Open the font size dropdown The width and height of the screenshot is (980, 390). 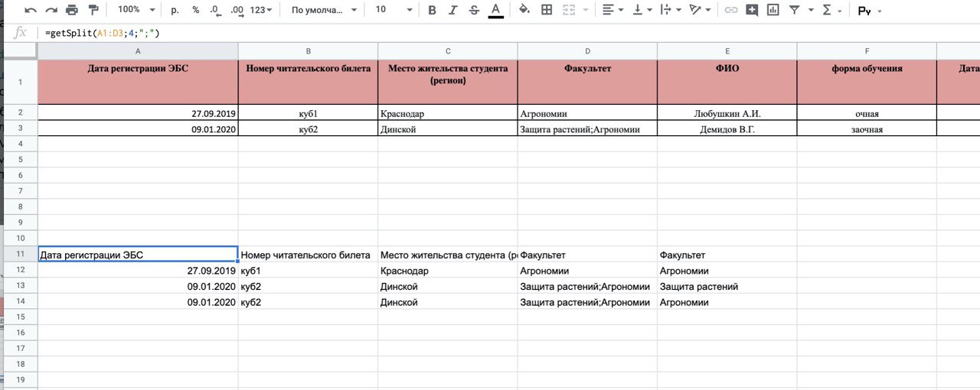[x=394, y=10]
